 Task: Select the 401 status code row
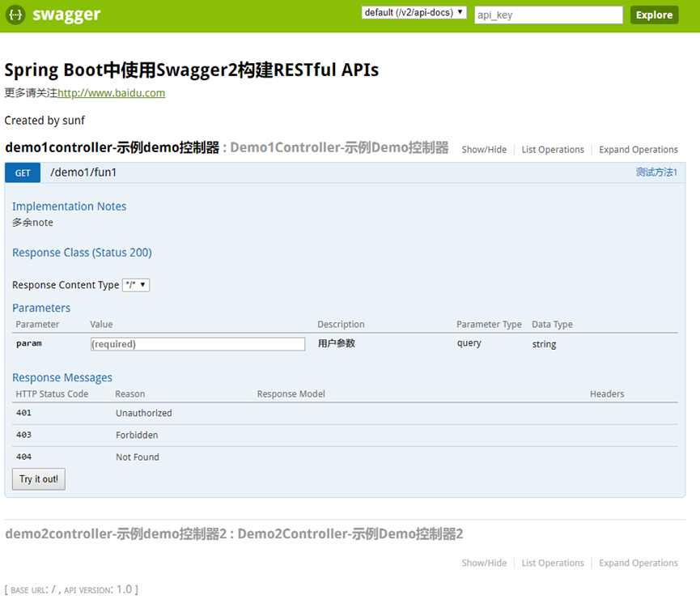[345, 413]
